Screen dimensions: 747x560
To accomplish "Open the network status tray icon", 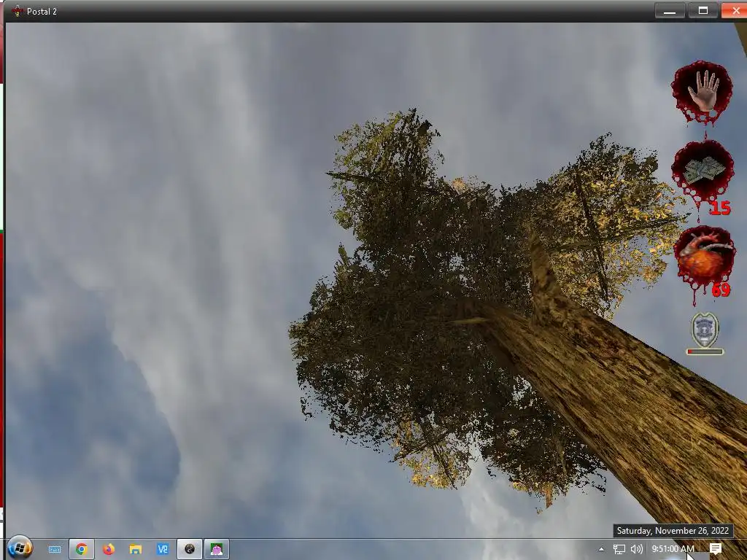I will pyautogui.click(x=619, y=550).
